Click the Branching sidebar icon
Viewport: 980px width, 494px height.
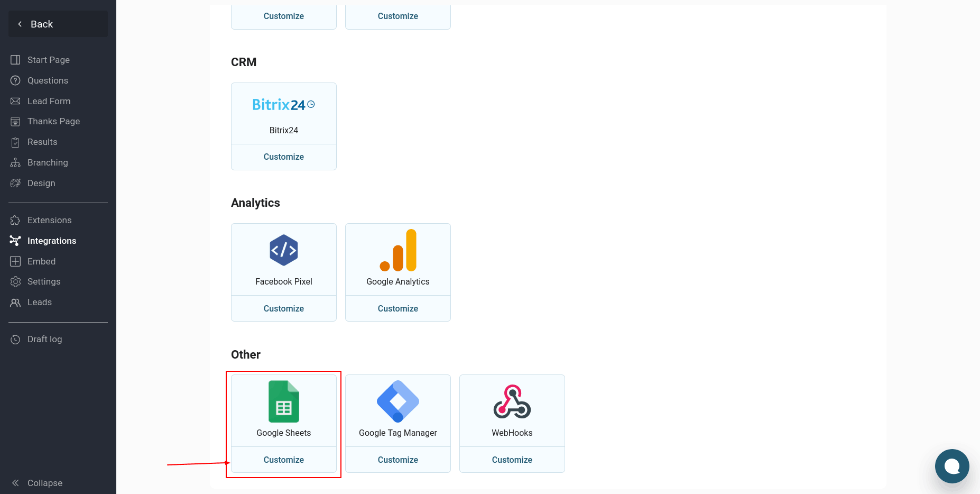(15, 162)
